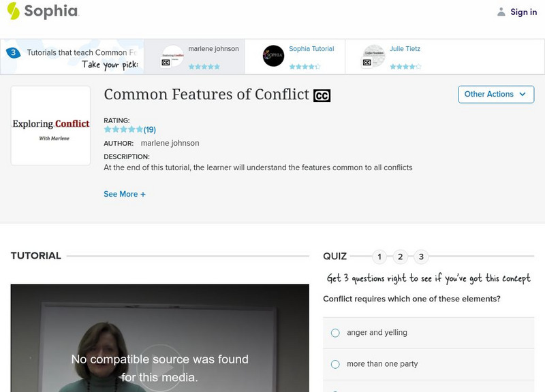Click the Sophia Tutorial circular avatar
This screenshot has height=392, width=545.
click(274, 56)
